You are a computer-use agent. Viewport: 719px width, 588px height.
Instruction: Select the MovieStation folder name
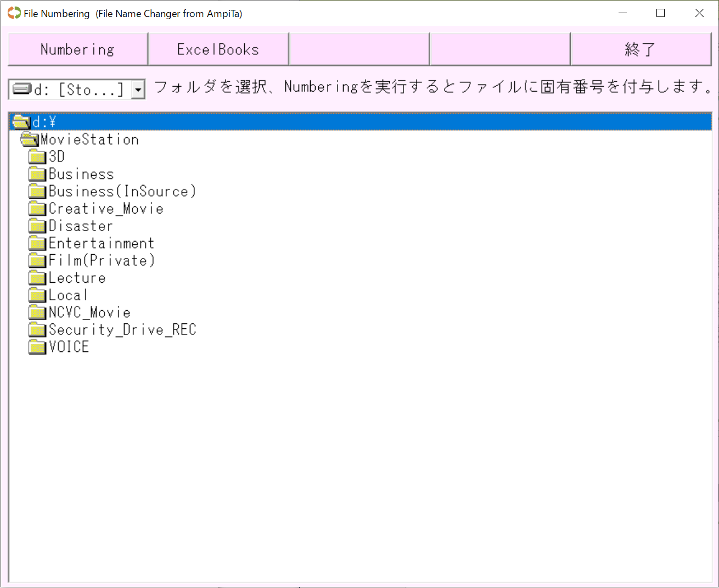click(x=89, y=139)
